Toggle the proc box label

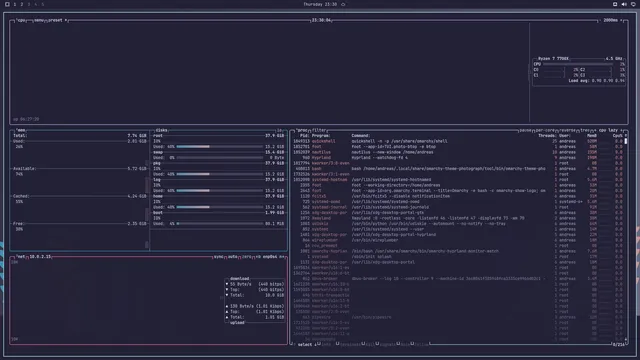pos(302,130)
